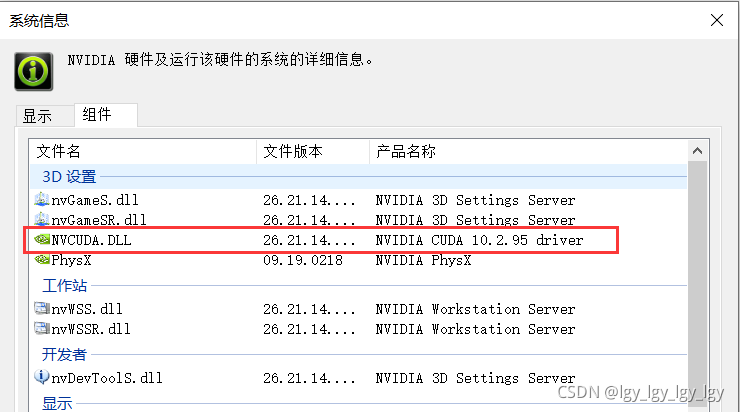
Task: Click the NVIDIA PhysX product name
Action: [423, 260]
